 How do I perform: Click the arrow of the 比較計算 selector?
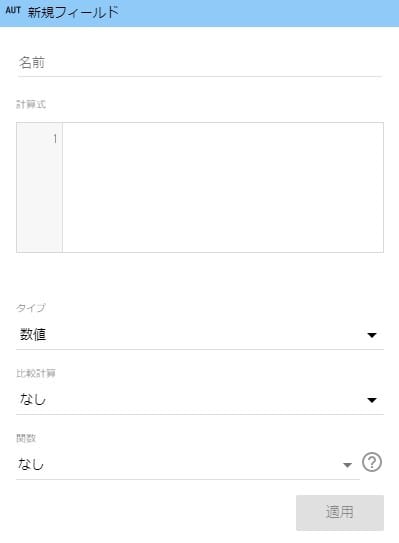coord(372,400)
